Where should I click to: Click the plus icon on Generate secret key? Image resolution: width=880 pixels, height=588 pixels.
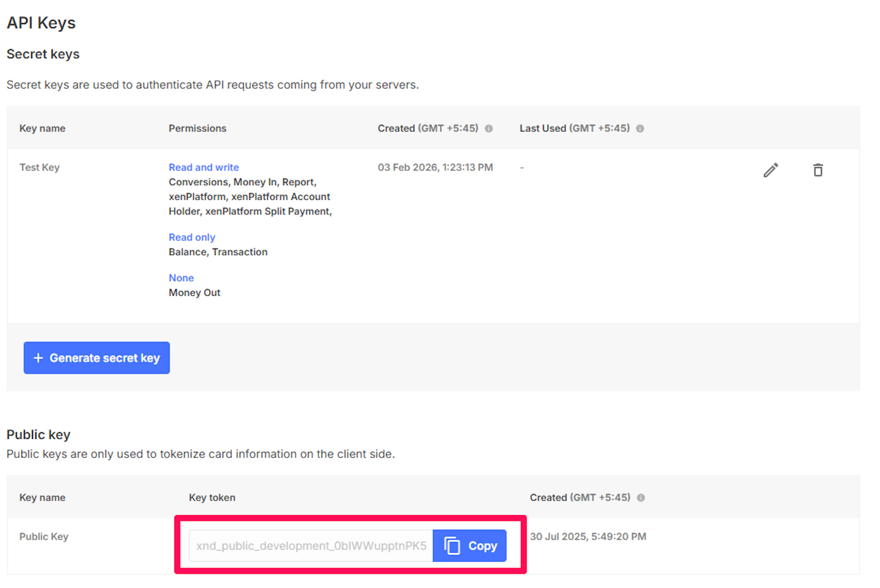(x=38, y=358)
